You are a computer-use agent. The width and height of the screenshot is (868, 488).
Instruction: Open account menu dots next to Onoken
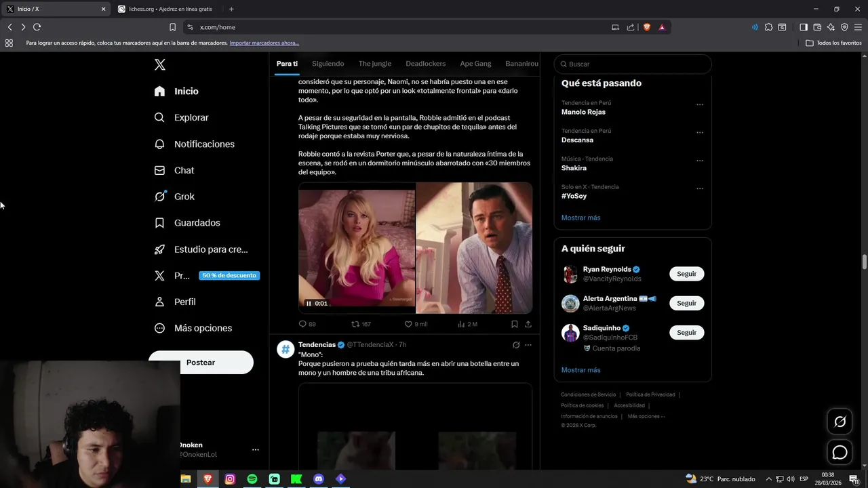256,449
